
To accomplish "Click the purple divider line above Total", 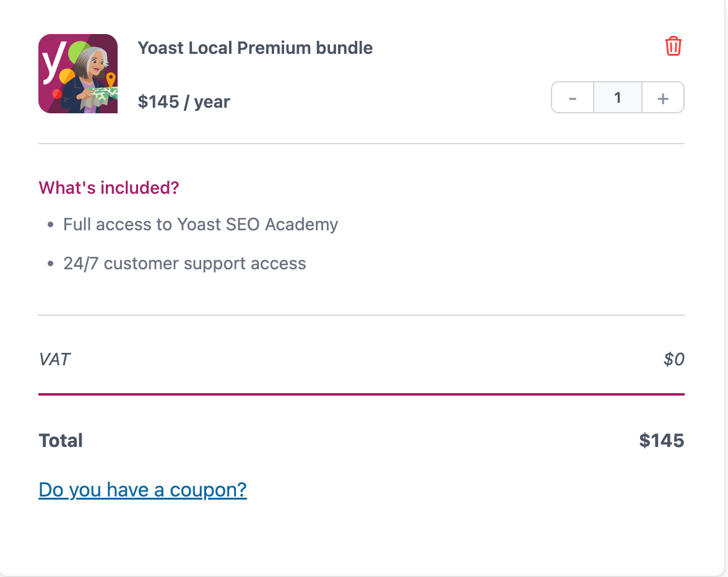I will pos(361,394).
